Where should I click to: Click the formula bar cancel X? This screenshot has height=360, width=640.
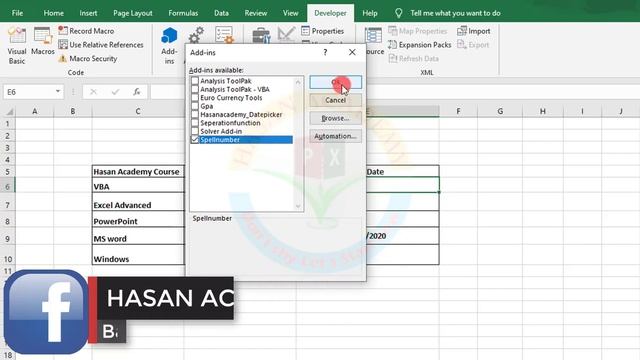click(x=93, y=92)
